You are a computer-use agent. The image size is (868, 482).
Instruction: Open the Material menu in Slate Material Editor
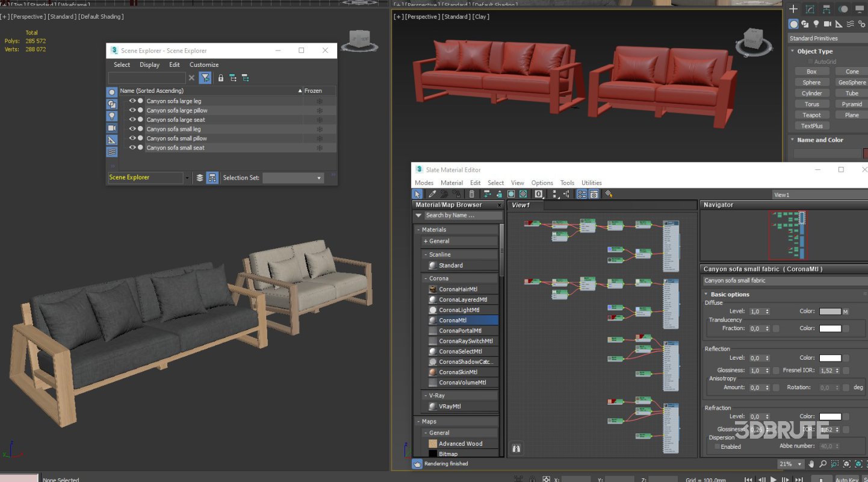point(451,183)
